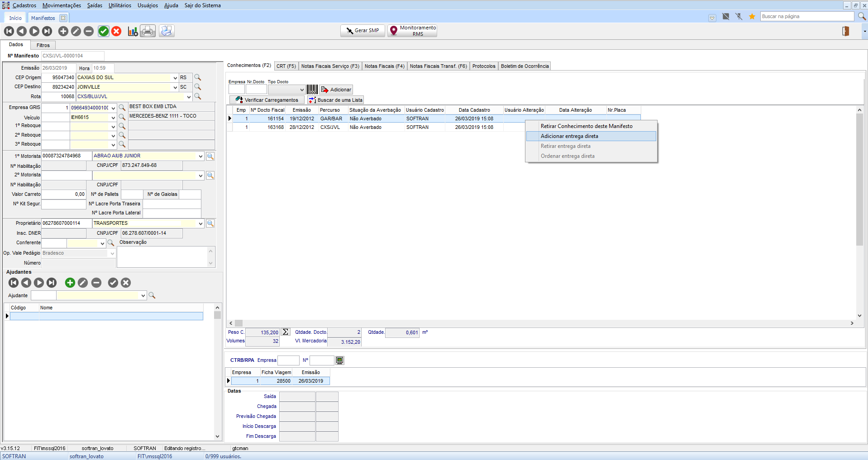This screenshot has height=460, width=868.
Task: Open the chart report settings icon
Action: [x=133, y=31]
